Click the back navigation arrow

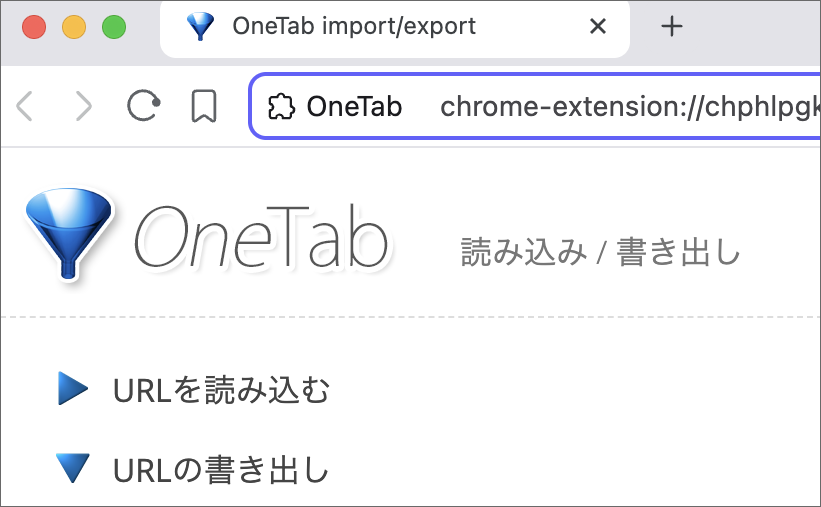(24, 106)
